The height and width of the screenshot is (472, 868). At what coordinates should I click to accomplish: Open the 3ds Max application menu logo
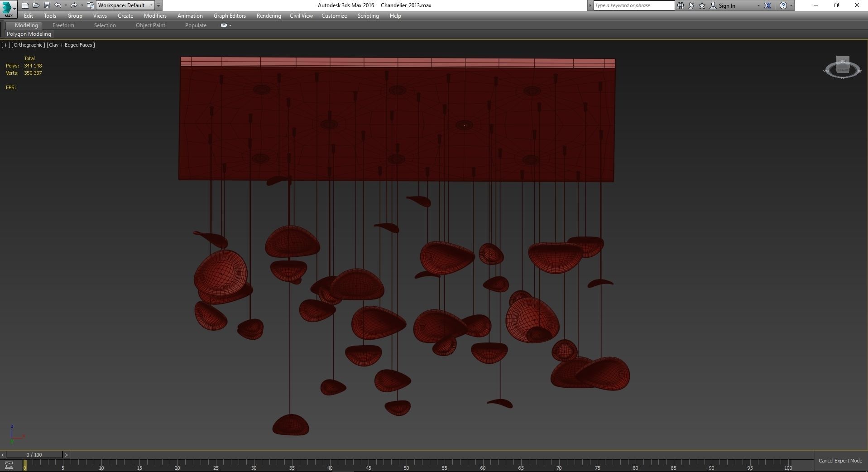[x=8, y=8]
